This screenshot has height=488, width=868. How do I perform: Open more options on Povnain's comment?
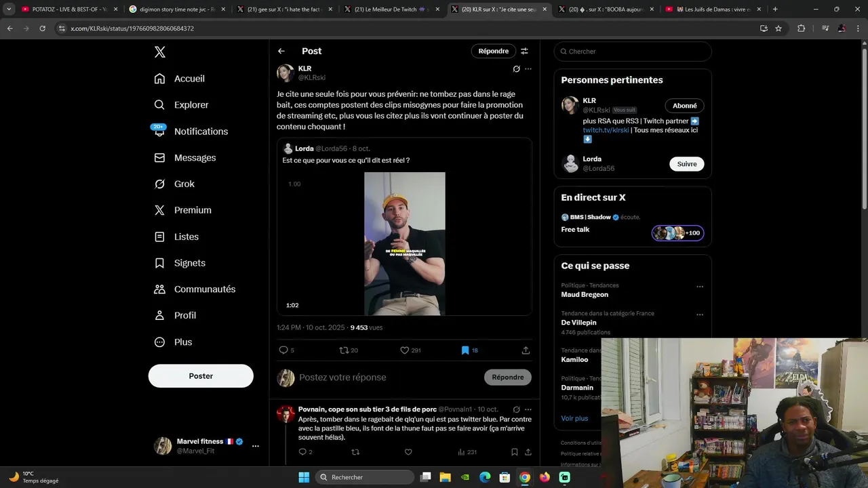pos(528,409)
